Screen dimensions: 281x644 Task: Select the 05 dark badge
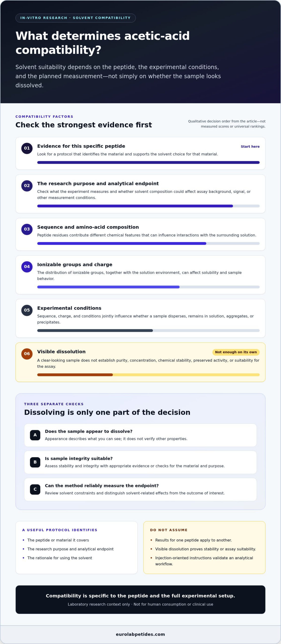[27, 310]
